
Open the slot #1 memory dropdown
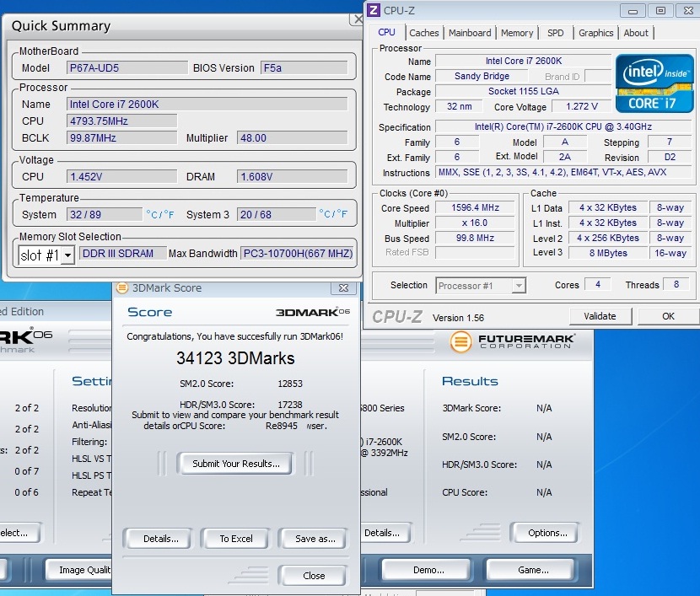[x=67, y=255]
